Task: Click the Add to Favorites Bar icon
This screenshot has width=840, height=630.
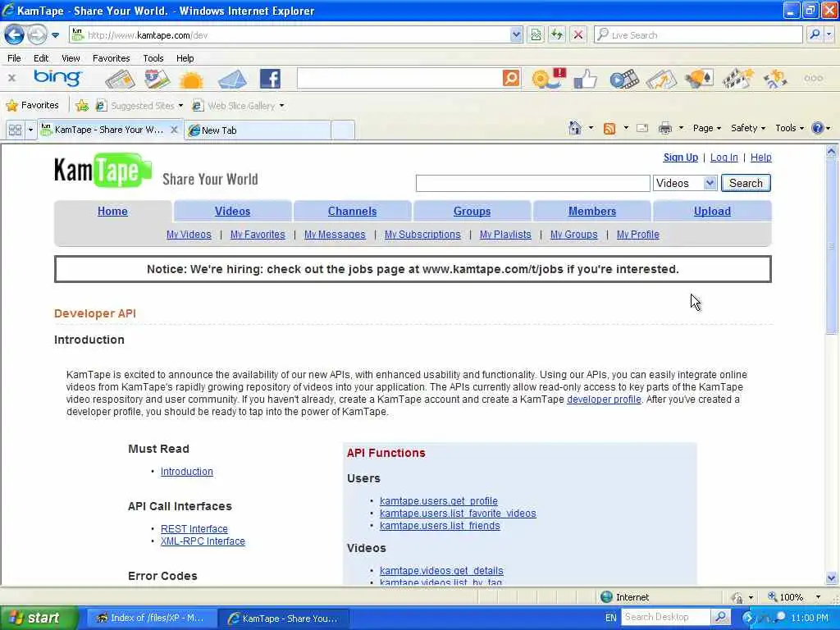Action: [x=82, y=106]
